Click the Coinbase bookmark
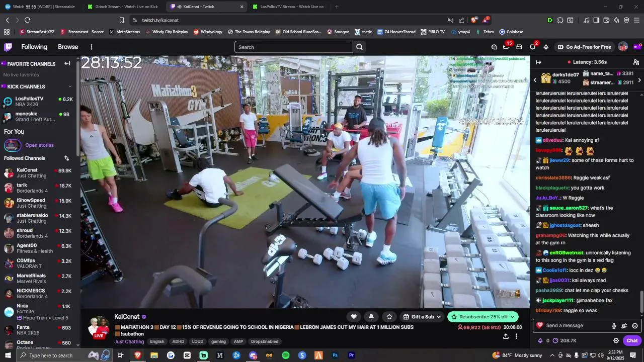Image resolution: width=644 pixels, height=362 pixels. point(511,32)
